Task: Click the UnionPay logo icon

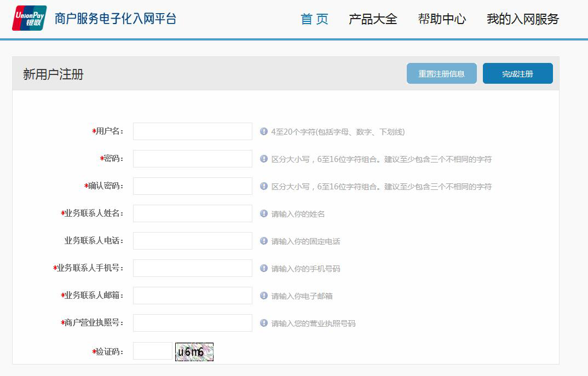Action: [x=29, y=18]
